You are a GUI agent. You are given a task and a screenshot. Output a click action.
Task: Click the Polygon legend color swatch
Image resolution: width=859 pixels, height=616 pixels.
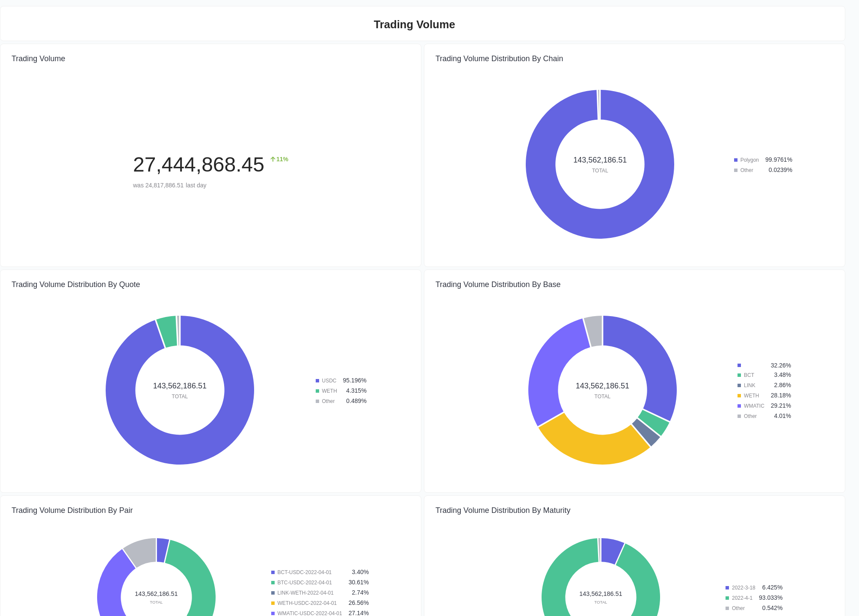[736, 160]
